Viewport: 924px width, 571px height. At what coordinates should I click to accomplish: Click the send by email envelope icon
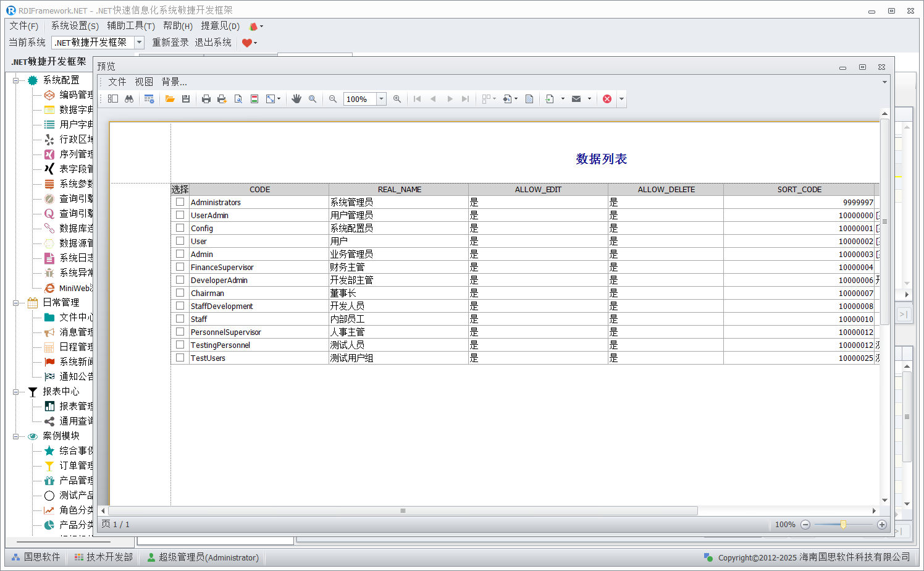(x=576, y=99)
